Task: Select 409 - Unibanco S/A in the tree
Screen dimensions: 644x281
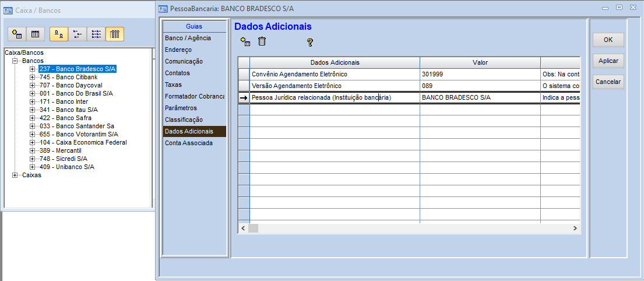Action: click(x=67, y=167)
